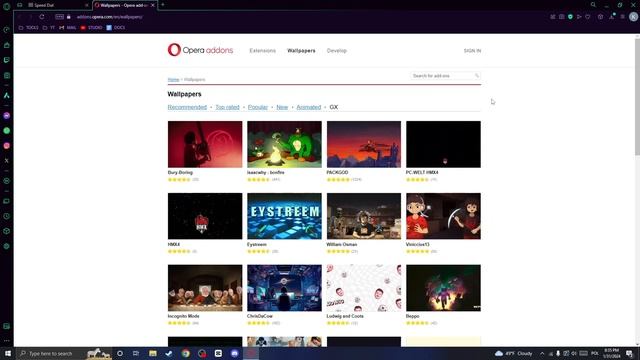
Task: Open the weather widget in taskbar
Action: (513, 353)
